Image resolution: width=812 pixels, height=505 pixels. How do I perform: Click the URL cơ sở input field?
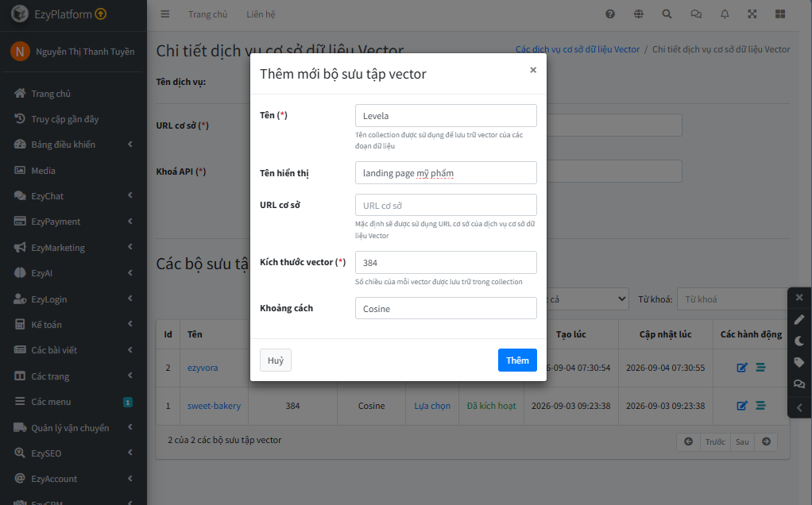(x=446, y=205)
